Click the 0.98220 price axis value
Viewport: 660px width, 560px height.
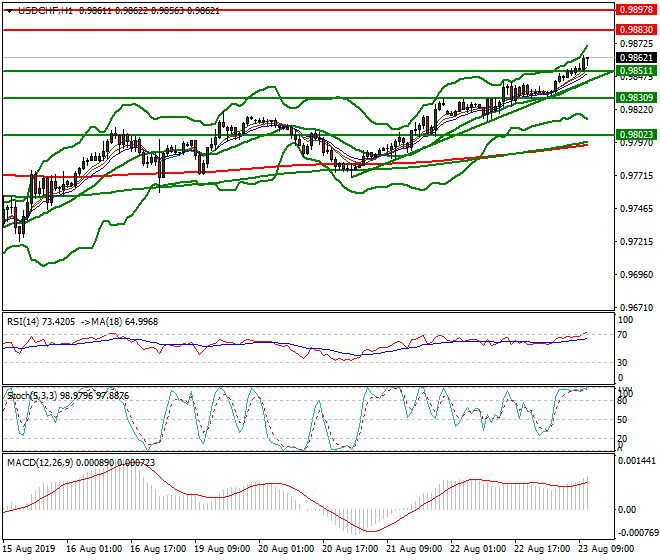coord(637,109)
